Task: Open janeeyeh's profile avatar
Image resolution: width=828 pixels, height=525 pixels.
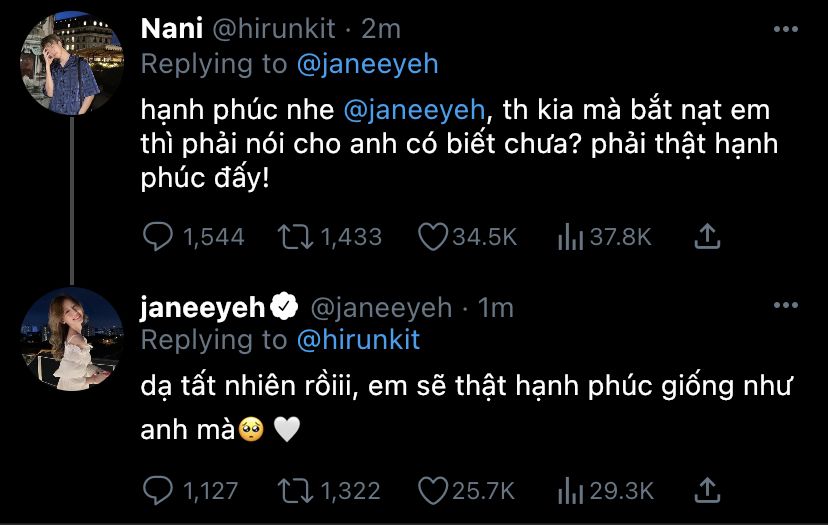Action: (72, 338)
